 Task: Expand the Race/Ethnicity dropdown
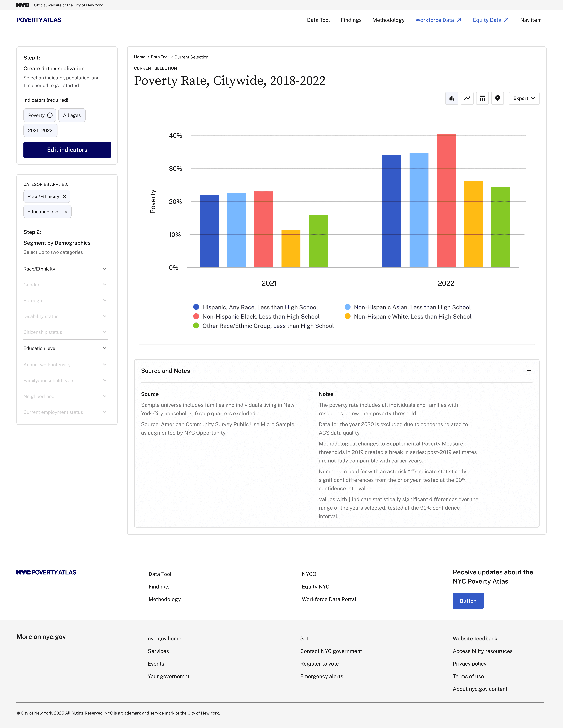tap(104, 269)
